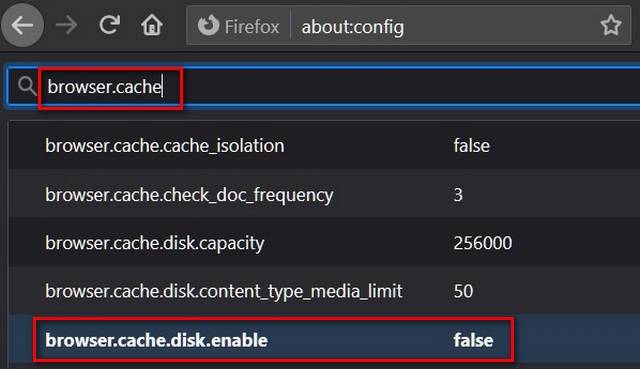This screenshot has height=369, width=640.
Task: Go to the home page icon
Action: coord(152,25)
